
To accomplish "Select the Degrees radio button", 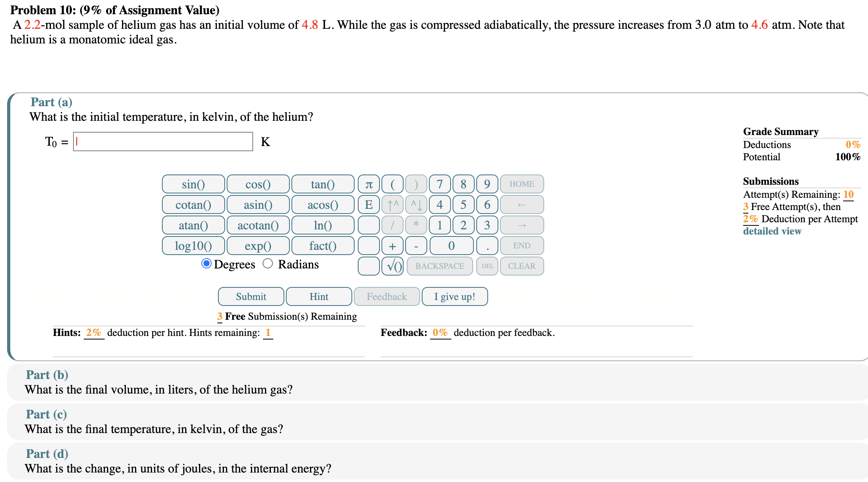I will click(206, 264).
